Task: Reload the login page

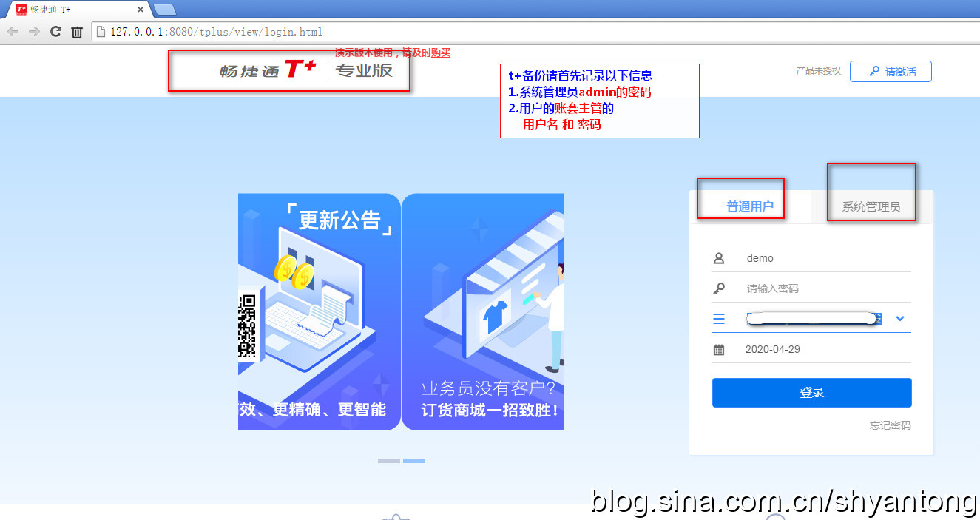Action: point(55,31)
